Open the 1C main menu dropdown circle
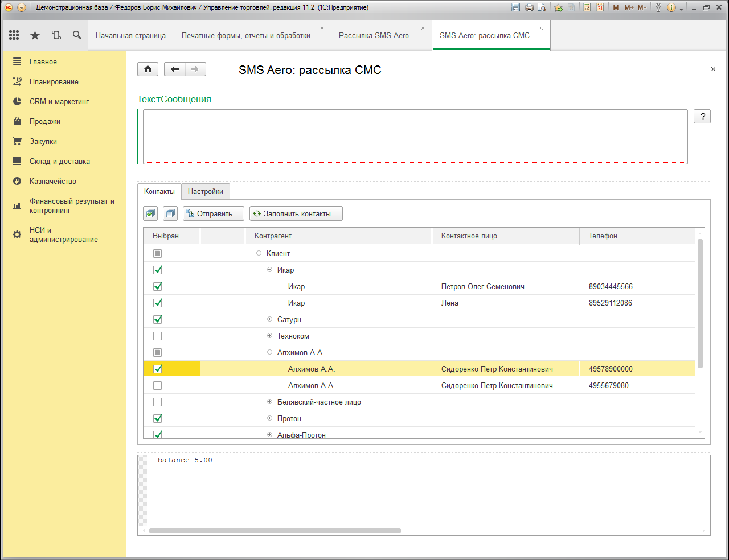The height and width of the screenshot is (560, 729). (x=22, y=7)
